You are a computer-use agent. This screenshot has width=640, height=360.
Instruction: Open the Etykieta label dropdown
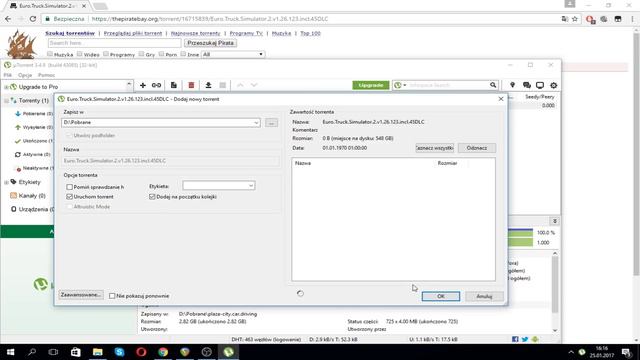click(x=251, y=186)
